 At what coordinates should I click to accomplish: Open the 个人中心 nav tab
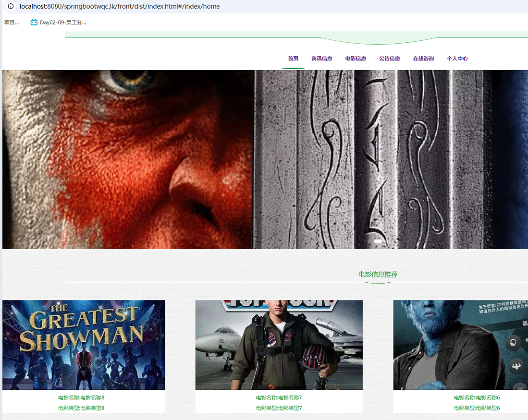point(457,59)
